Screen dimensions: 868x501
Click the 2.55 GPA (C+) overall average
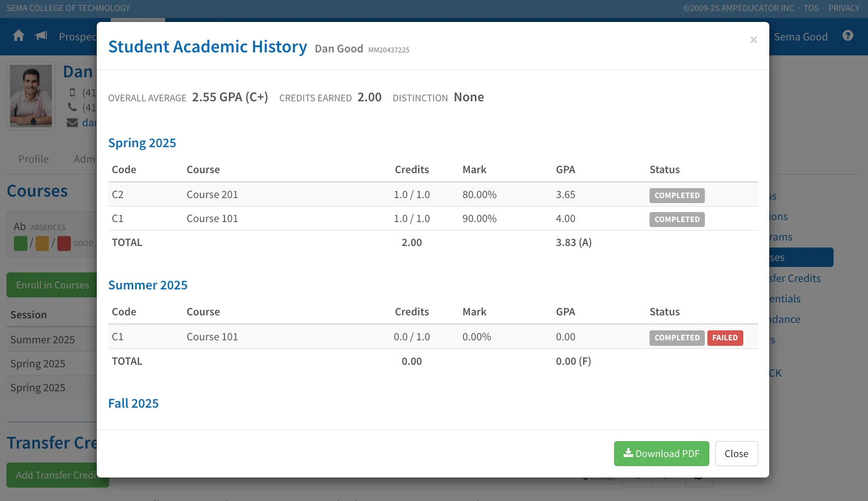(230, 97)
